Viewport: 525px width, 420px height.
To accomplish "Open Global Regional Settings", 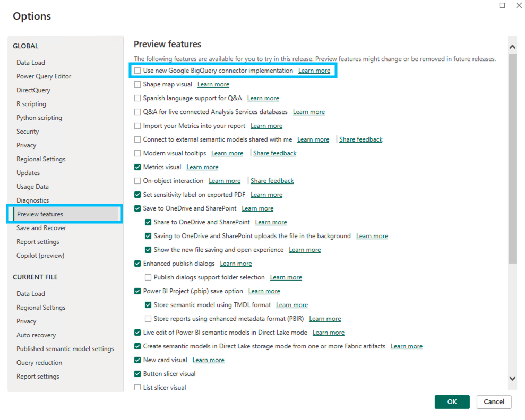I will (41, 159).
